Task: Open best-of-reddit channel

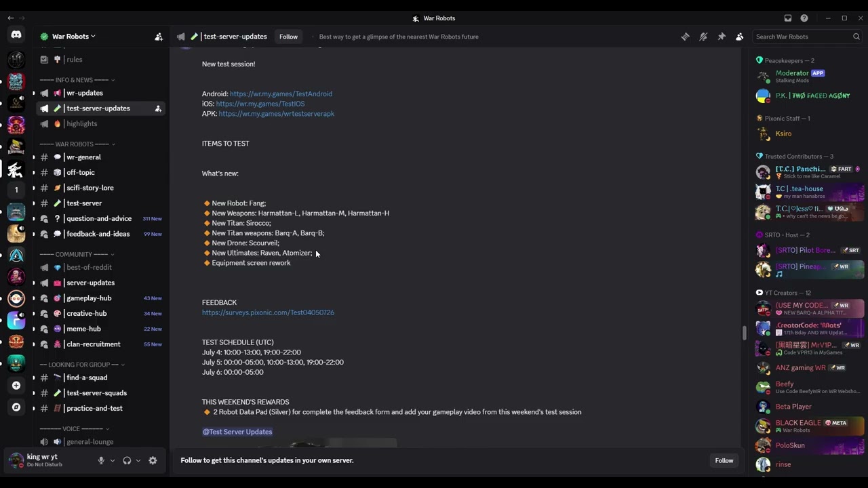Action: pos(100,268)
